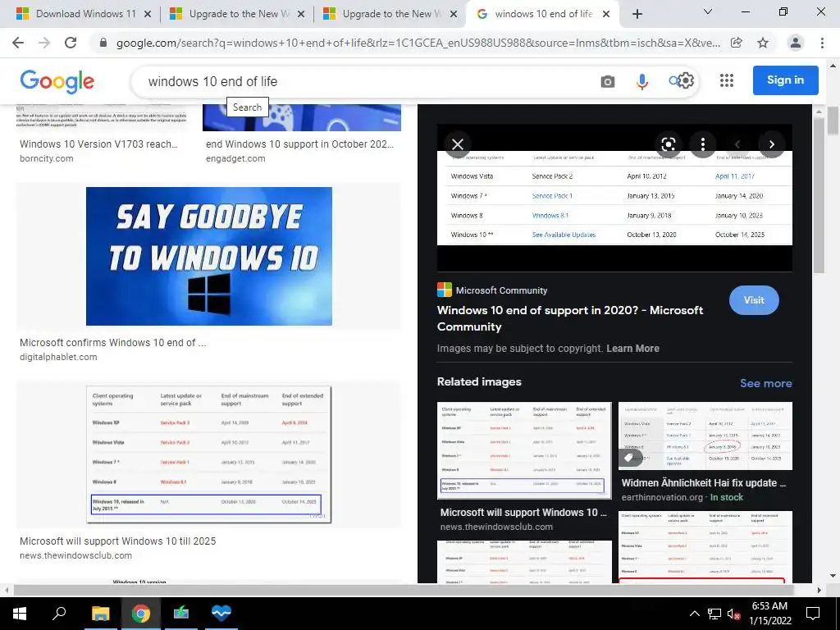Screen dimensions: 840x630
Task: Close the image preview panel
Action: point(458,144)
